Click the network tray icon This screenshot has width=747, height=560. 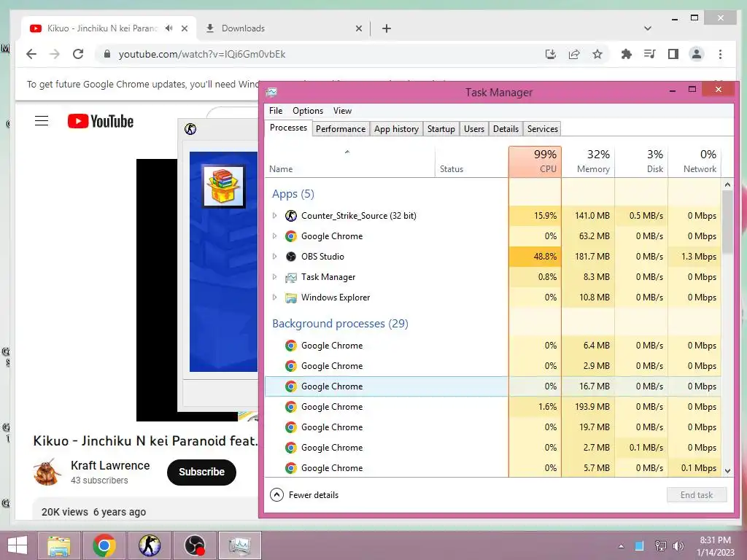(660, 545)
